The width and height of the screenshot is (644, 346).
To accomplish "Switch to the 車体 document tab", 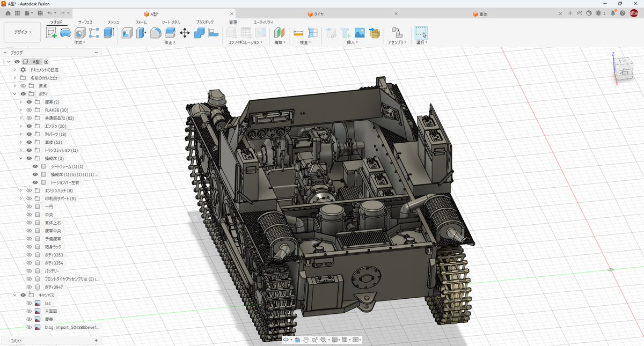I will point(480,13).
